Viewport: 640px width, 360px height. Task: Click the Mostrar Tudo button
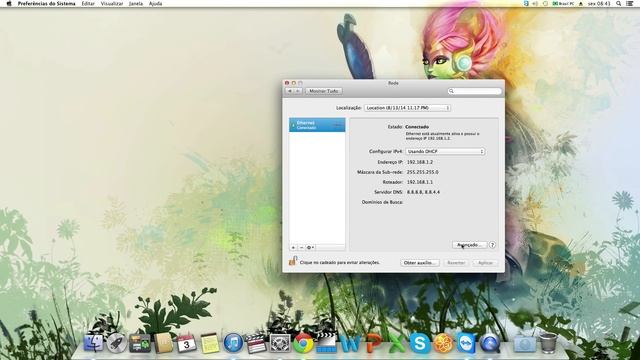point(324,91)
